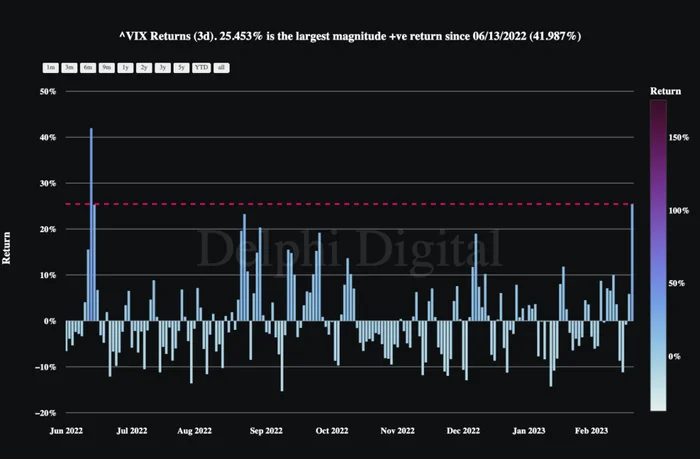Select the 5y range button
This screenshot has height=459, width=700.
(182, 67)
